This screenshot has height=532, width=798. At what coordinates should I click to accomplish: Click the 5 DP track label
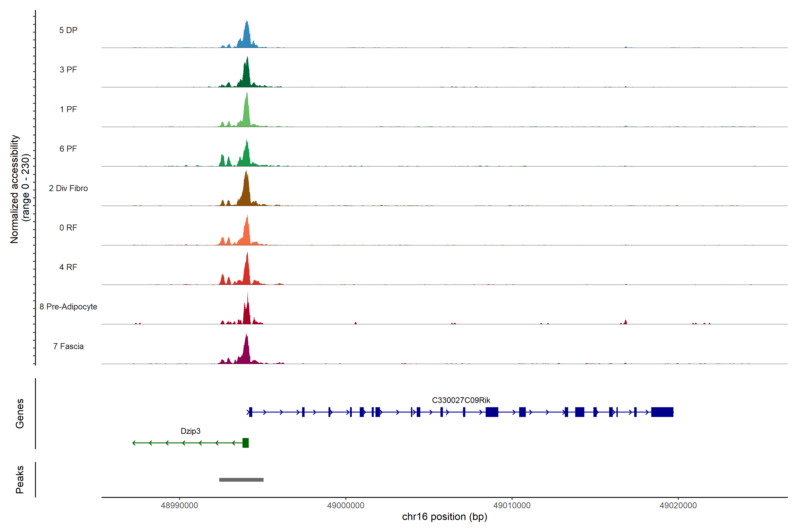tap(68, 30)
